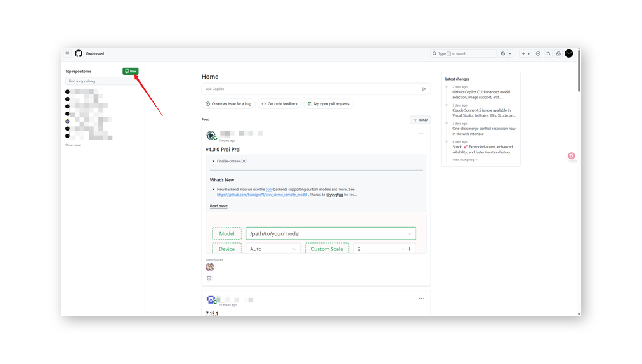642x364 pixels.
Task: Click 'Dashboard' title in header
Action: [95, 54]
